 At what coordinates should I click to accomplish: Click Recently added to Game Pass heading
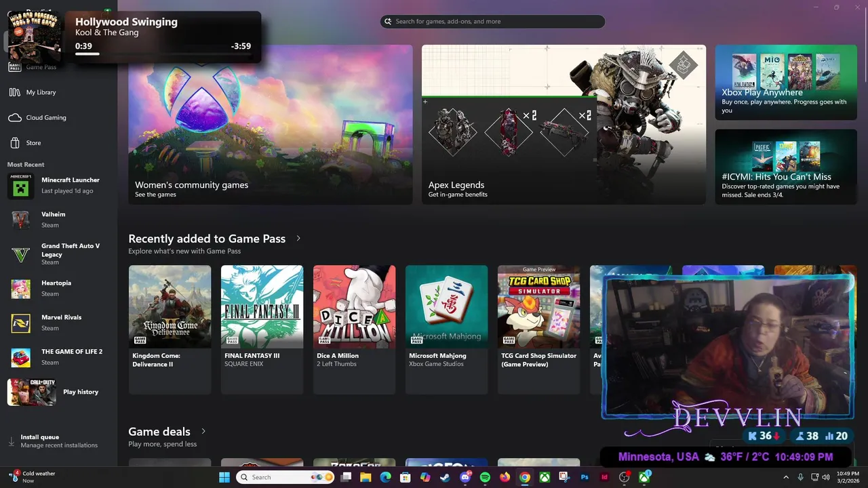207,239
